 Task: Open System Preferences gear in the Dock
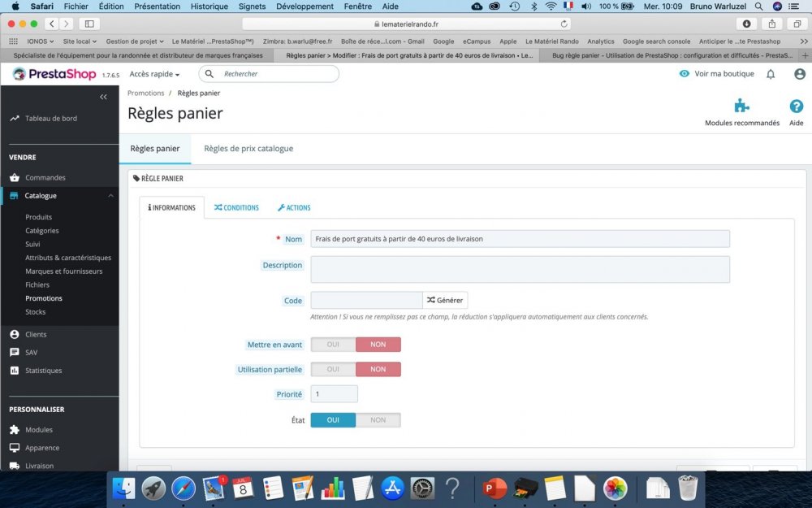(422, 488)
